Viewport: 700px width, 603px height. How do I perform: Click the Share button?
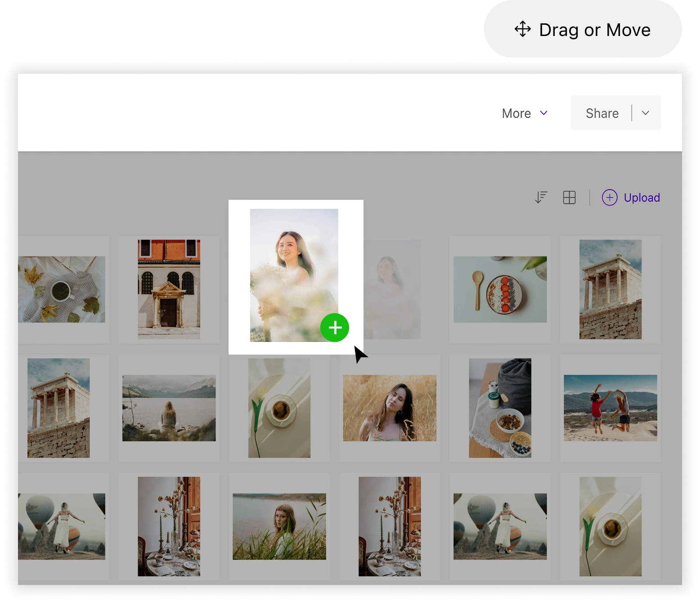pos(602,113)
